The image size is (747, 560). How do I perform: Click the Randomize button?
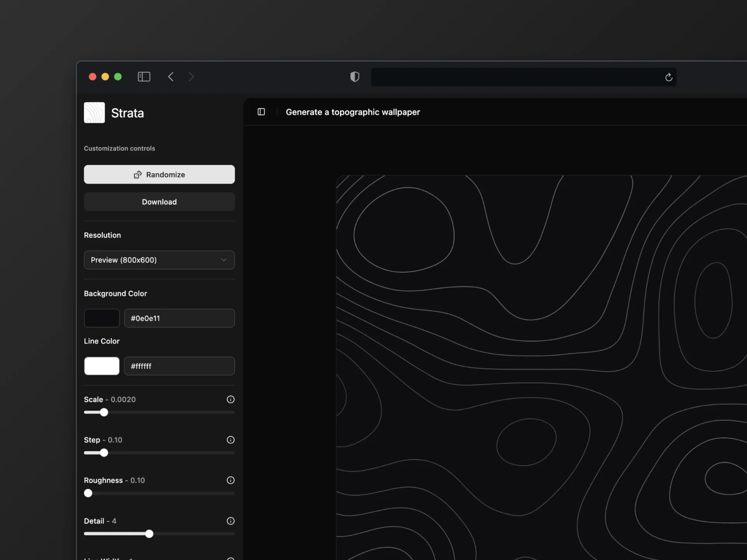(159, 175)
